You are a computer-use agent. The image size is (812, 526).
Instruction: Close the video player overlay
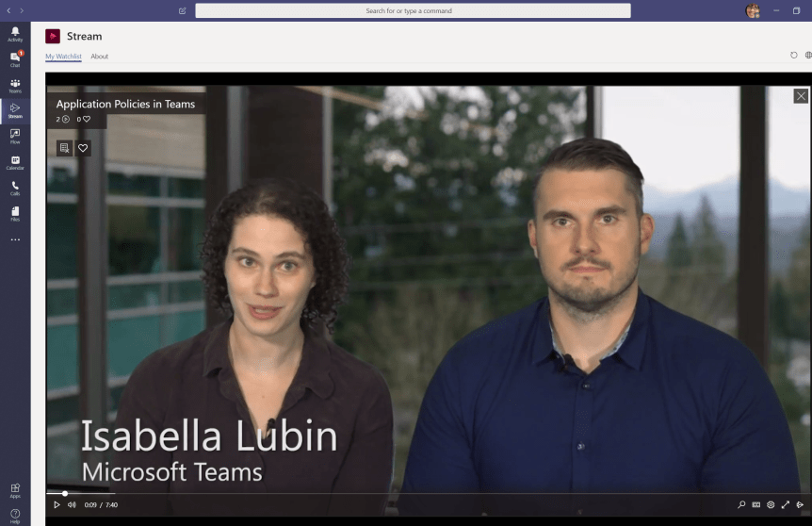[801, 96]
